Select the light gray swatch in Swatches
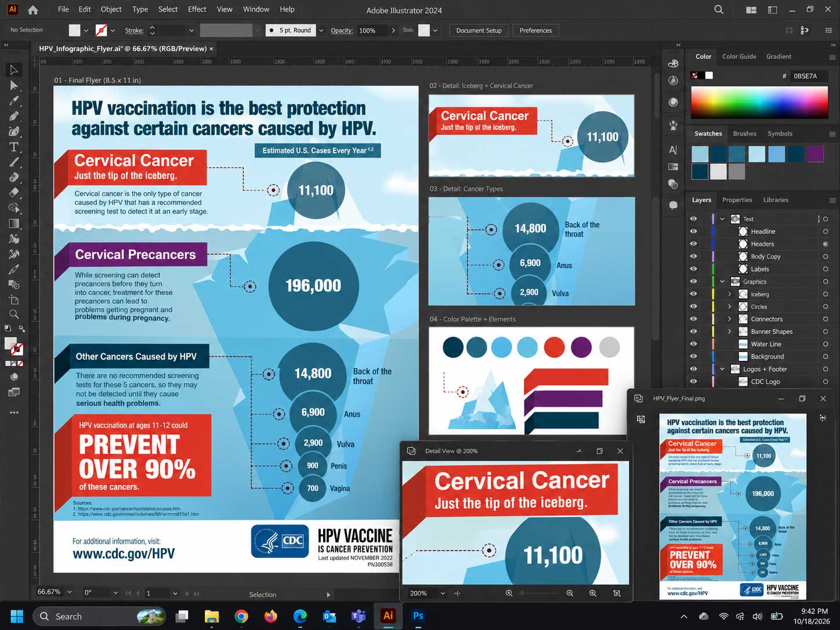The width and height of the screenshot is (840, 630). [x=718, y=171]
